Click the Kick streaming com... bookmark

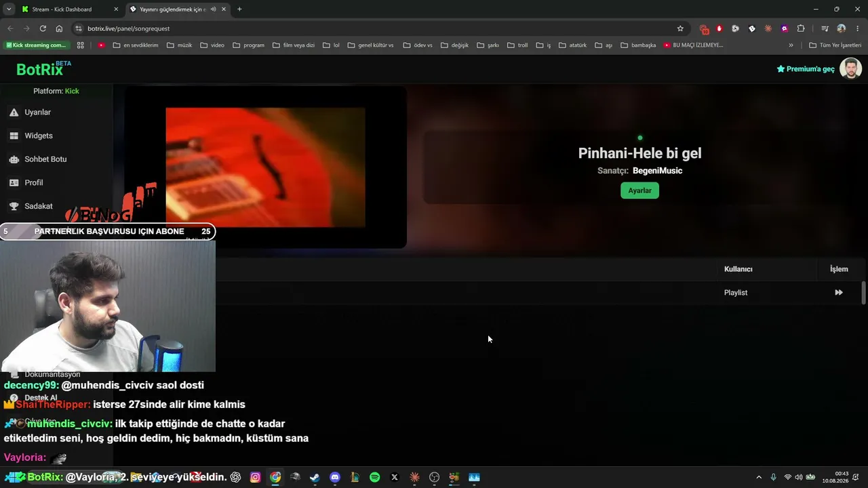[x=36, y=45]
